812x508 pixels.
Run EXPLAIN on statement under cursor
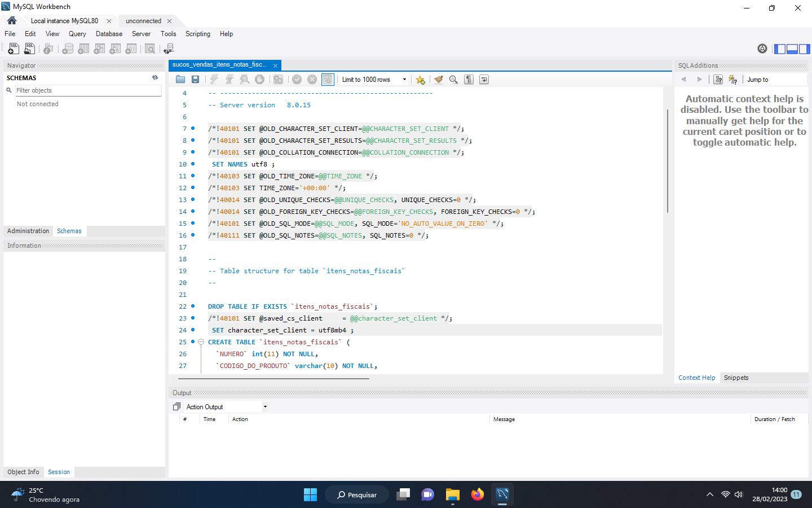coord(245,80)
